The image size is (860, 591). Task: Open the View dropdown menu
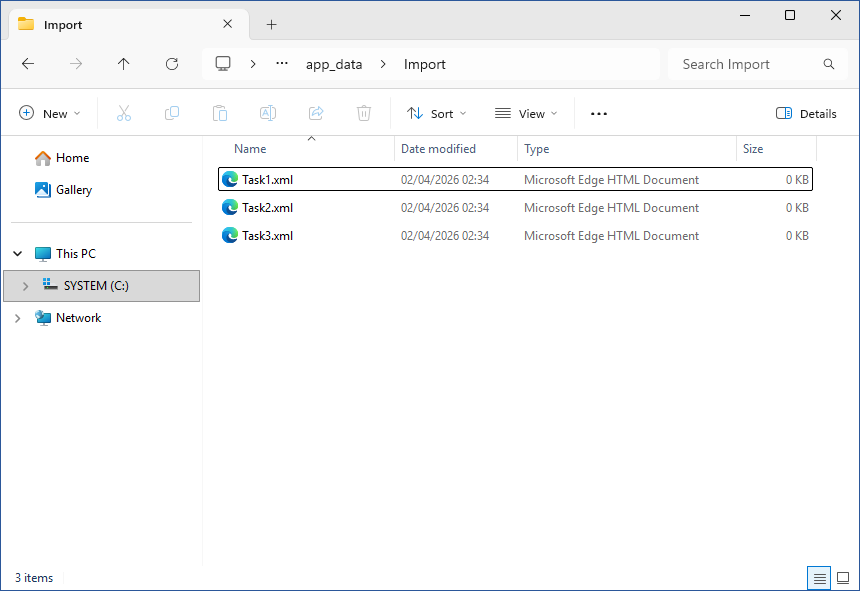click(x=526, y=114)
